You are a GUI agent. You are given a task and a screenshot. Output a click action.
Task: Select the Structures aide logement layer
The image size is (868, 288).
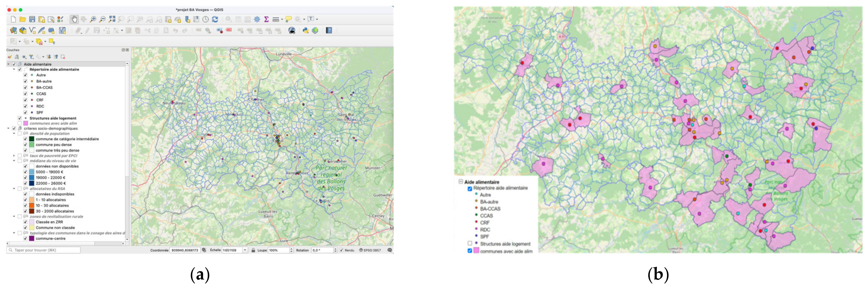53,118
